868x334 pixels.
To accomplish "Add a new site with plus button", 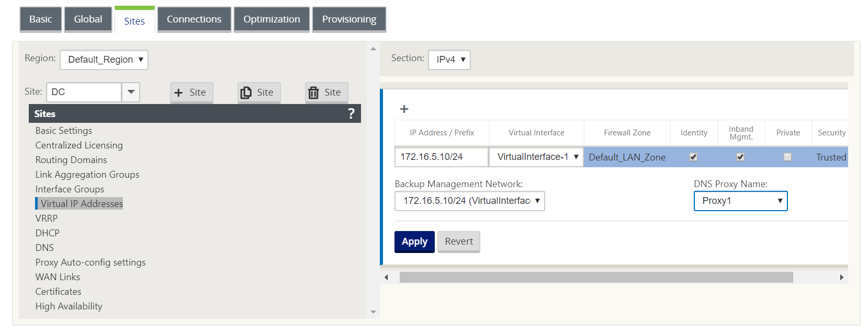I will pos(191,93).
